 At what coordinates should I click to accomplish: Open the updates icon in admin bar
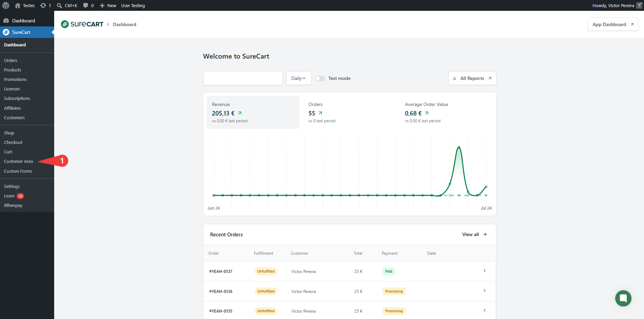click(x=43, y=5)
